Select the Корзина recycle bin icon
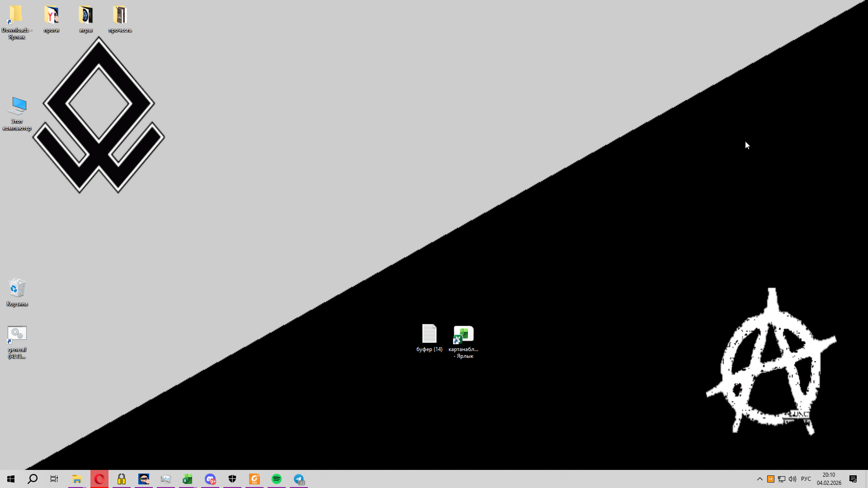Viewport: 868px width, 488px height. tap(17, 288)
